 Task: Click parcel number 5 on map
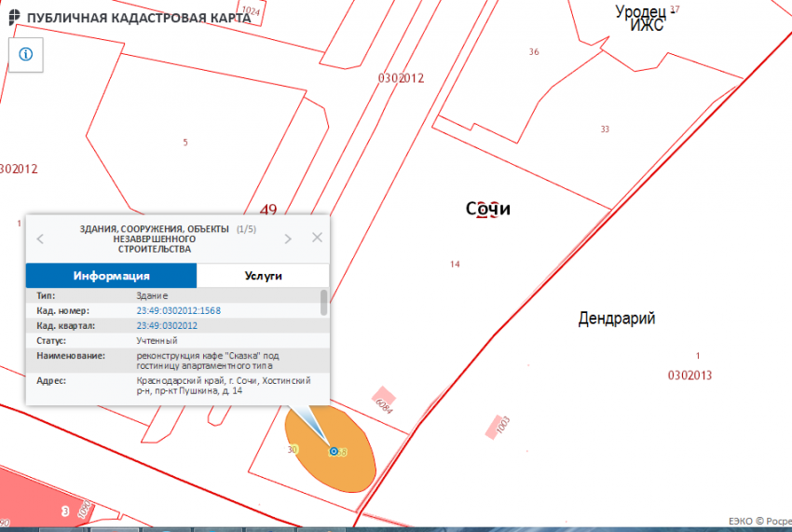tap(185, 143)
